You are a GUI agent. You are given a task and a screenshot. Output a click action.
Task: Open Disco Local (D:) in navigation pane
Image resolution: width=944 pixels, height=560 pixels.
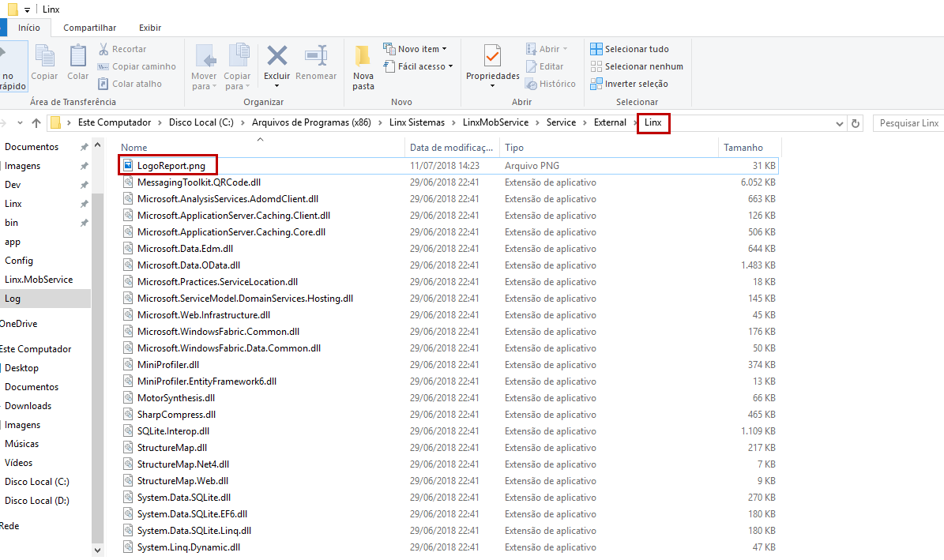pos(36,501)
